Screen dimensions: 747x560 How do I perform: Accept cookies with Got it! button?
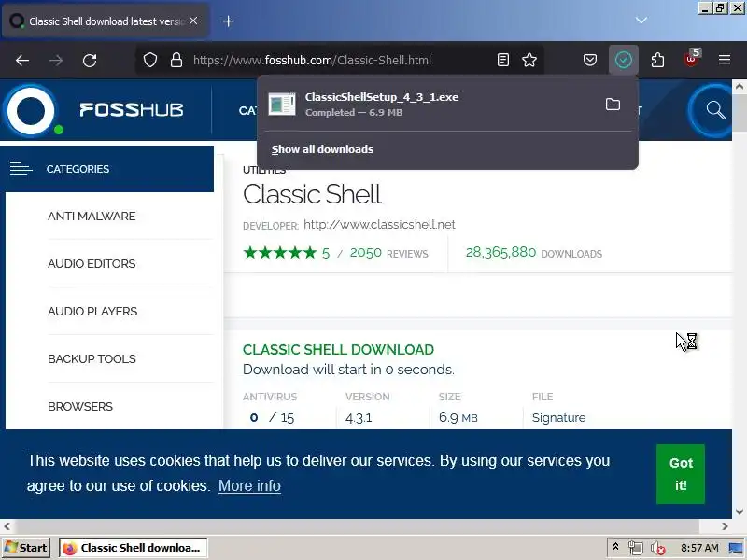coord(681,474)
